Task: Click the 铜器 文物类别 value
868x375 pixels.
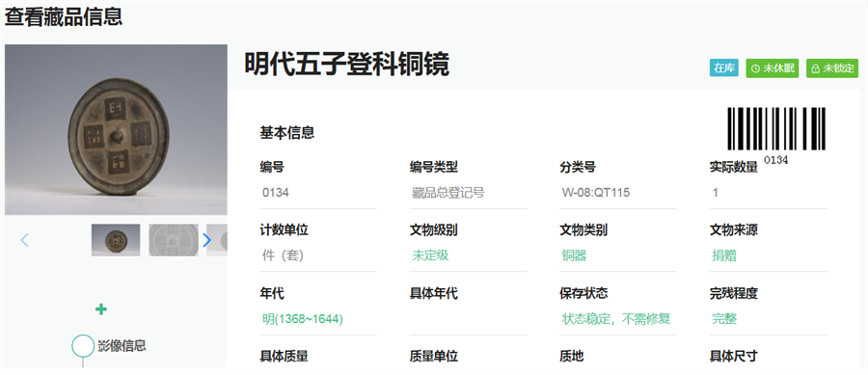Action: (x=574, y=255)
